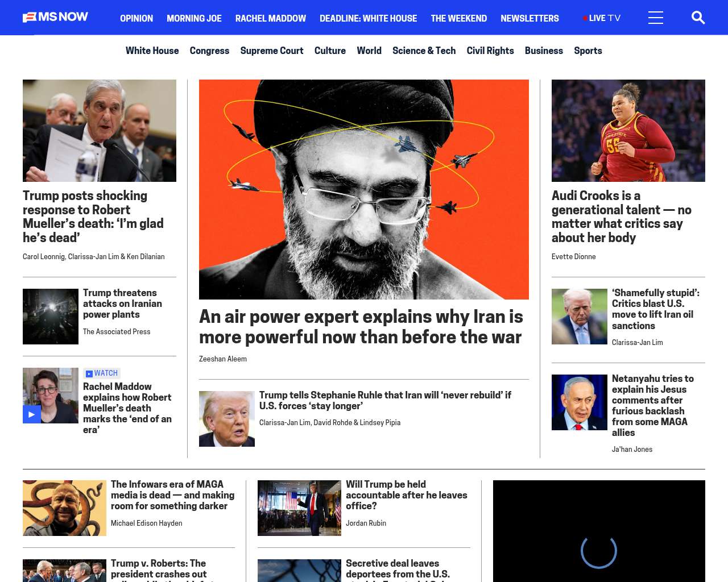Open the Mueller story byline by Carol Leonnig
The width and height of the screenshot is (728, 582).
coord(94,257)
